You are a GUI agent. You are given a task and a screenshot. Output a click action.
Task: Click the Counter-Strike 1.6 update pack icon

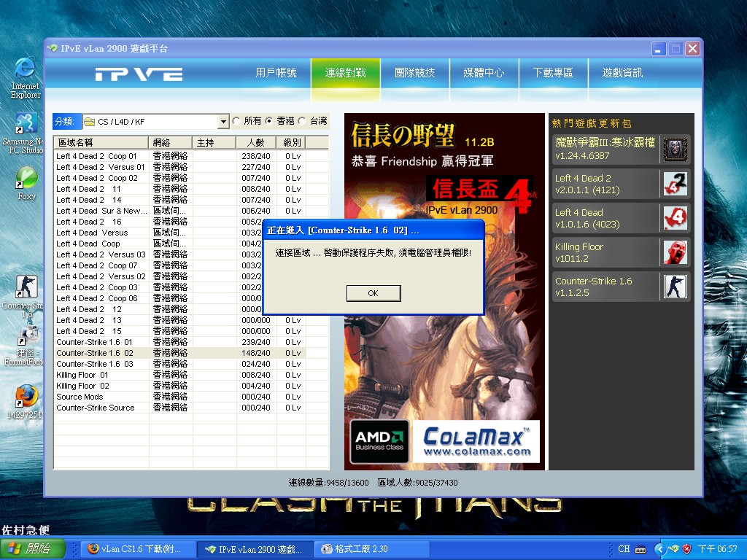(x=676, y=287)
